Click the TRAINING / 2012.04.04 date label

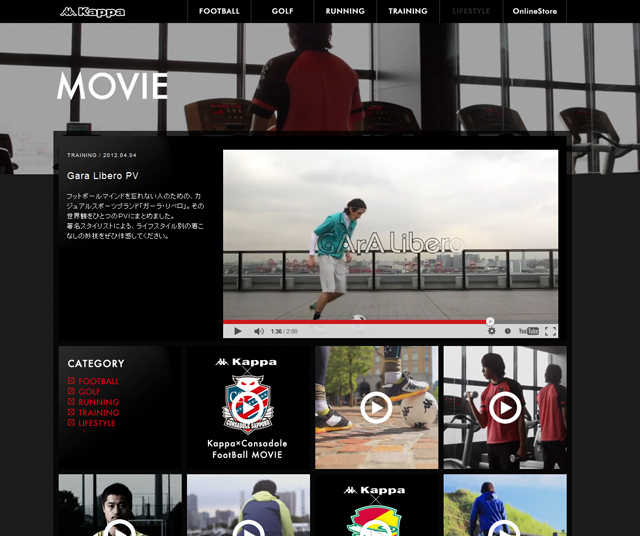click(x=102, y=155)
